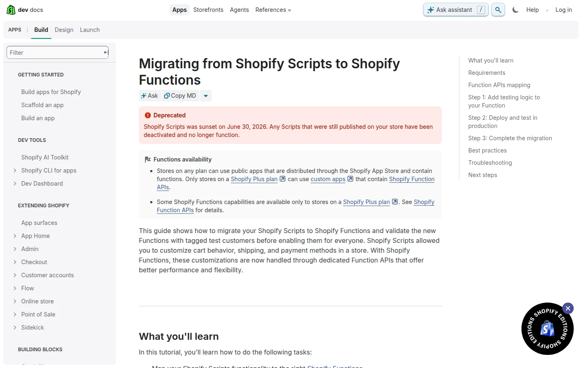The image size is (588, 368).
Task: Select the Apps top navigation item
Action: point(179,10)
